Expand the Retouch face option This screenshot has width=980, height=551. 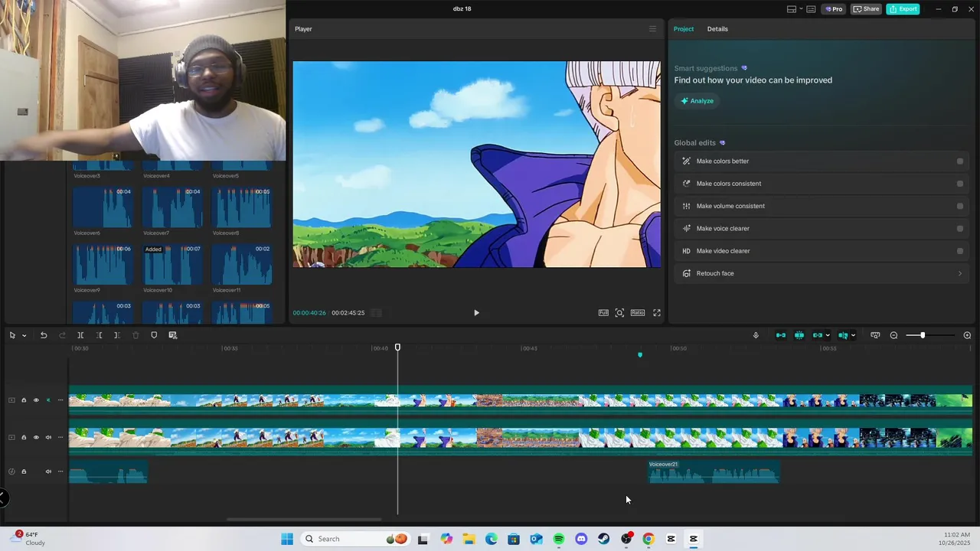point(959,273)
